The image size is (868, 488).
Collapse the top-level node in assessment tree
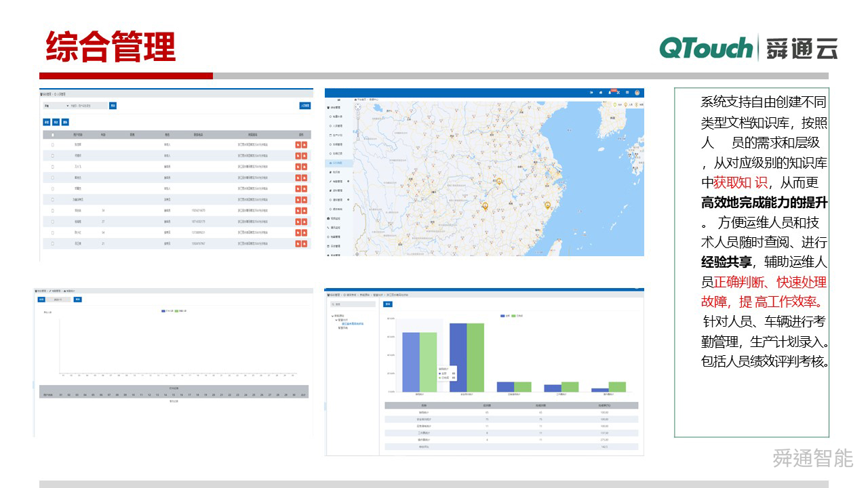[x=332, y=315]
